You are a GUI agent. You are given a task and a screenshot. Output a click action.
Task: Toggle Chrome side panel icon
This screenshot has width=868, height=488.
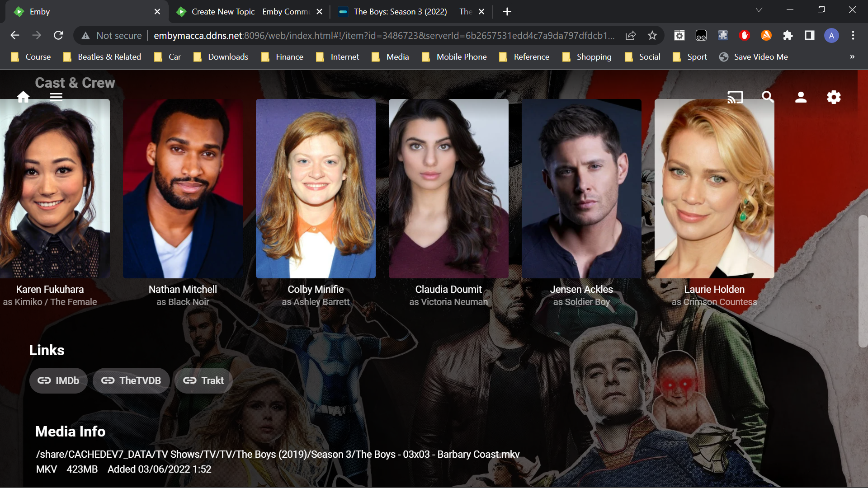810,36
